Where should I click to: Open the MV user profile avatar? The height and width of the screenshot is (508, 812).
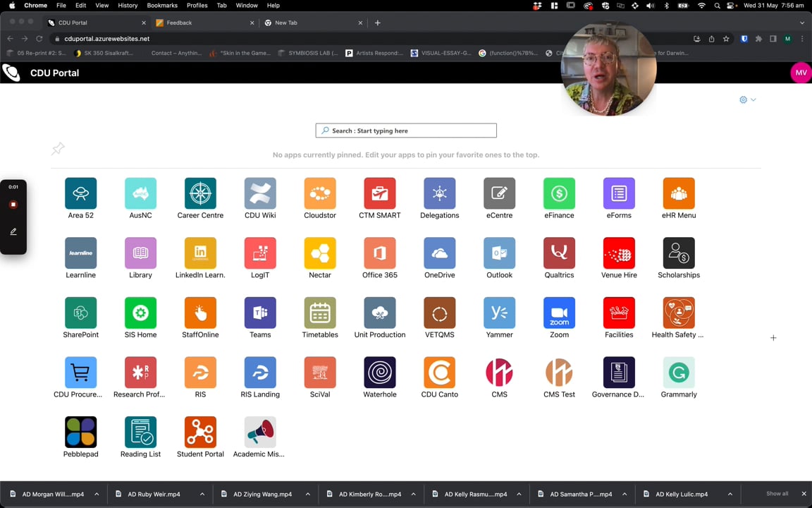point(801,73)
